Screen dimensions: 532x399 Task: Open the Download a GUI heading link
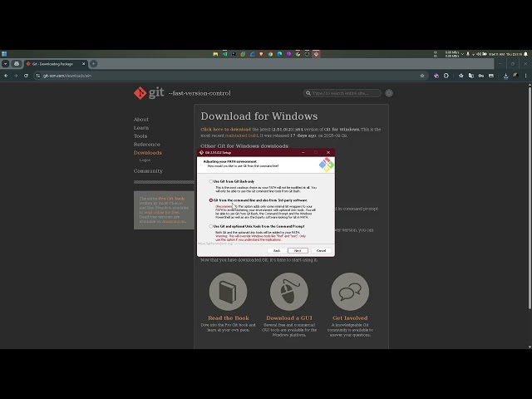click(x=289, y=318)
